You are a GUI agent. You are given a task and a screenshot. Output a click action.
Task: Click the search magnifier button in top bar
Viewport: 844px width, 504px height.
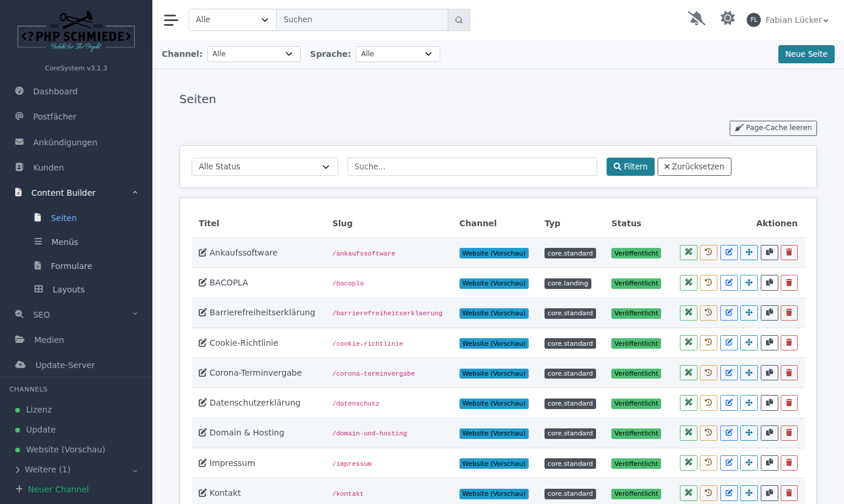[459, 20]
